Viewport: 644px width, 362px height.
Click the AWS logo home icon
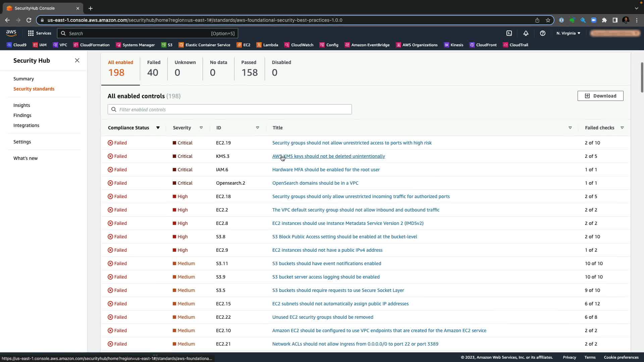[x=11, y=33]
